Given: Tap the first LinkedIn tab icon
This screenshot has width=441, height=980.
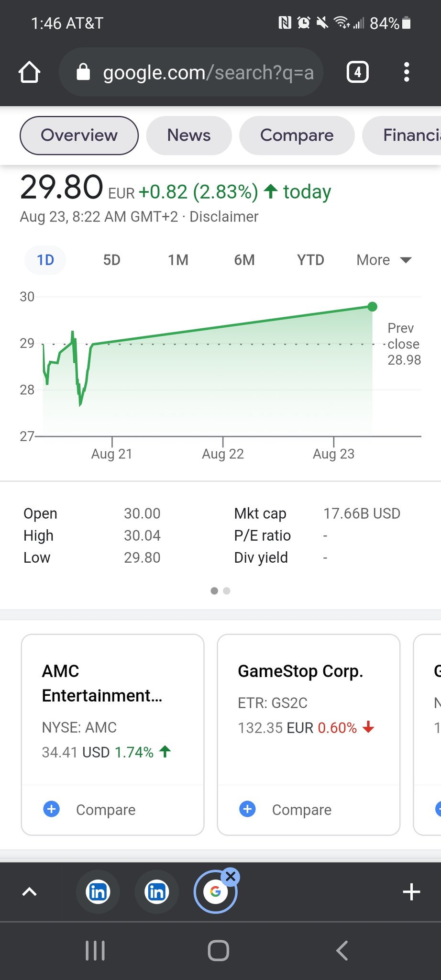Looking at the screenshot, I should 98,892.
